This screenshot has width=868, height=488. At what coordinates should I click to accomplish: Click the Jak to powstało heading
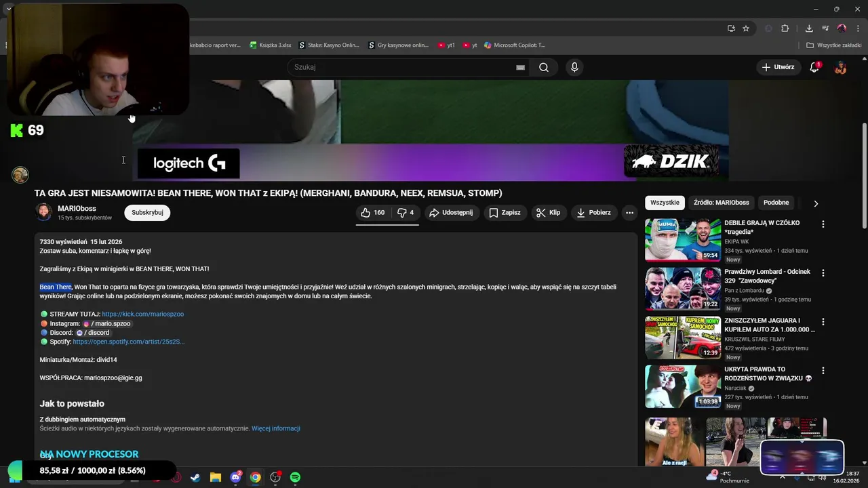tap(72, 403)
